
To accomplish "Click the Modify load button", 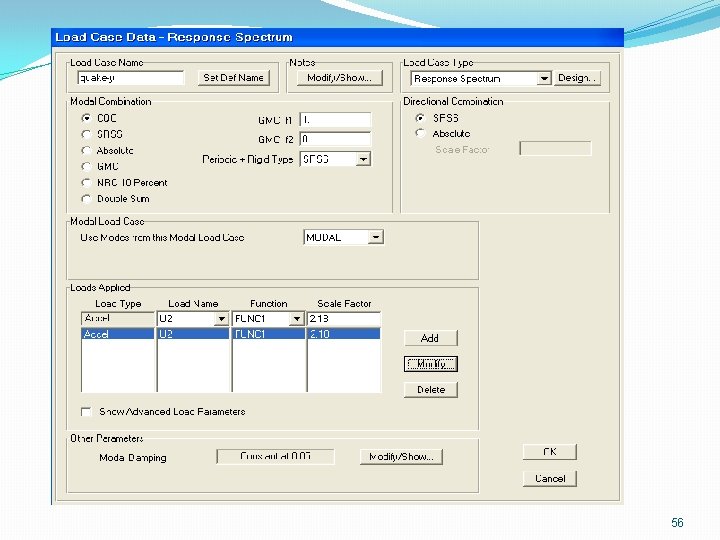I will 431,364.
